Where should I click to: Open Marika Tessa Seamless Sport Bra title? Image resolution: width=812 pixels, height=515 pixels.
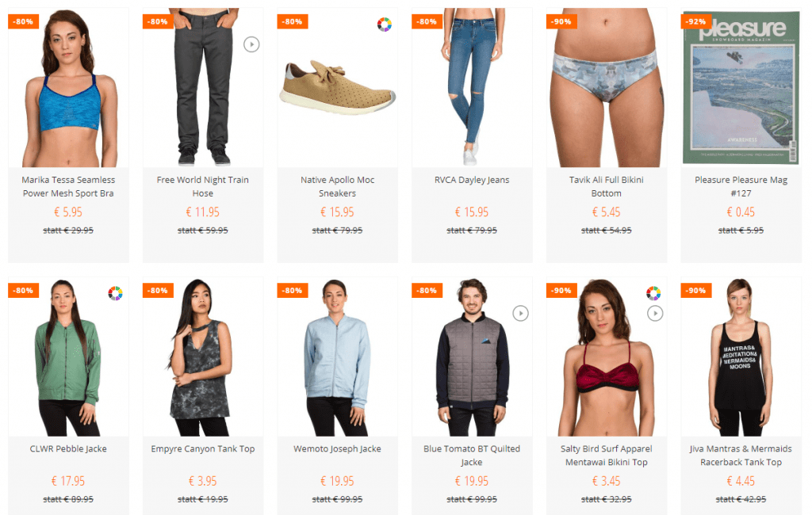coord(68,186)
